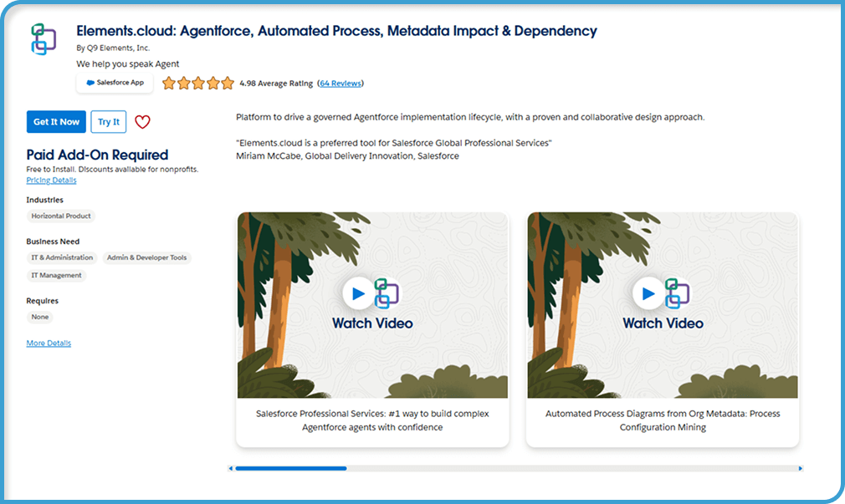845x504 pixels.
Task: Open the Agentforce agents video card caption
Action: coord(372,420)
